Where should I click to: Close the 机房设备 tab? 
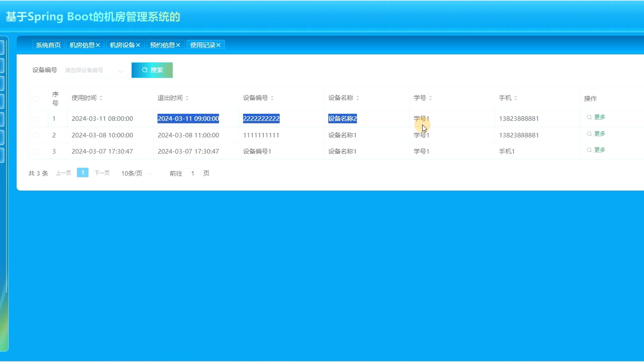click(x=138, y=45)
